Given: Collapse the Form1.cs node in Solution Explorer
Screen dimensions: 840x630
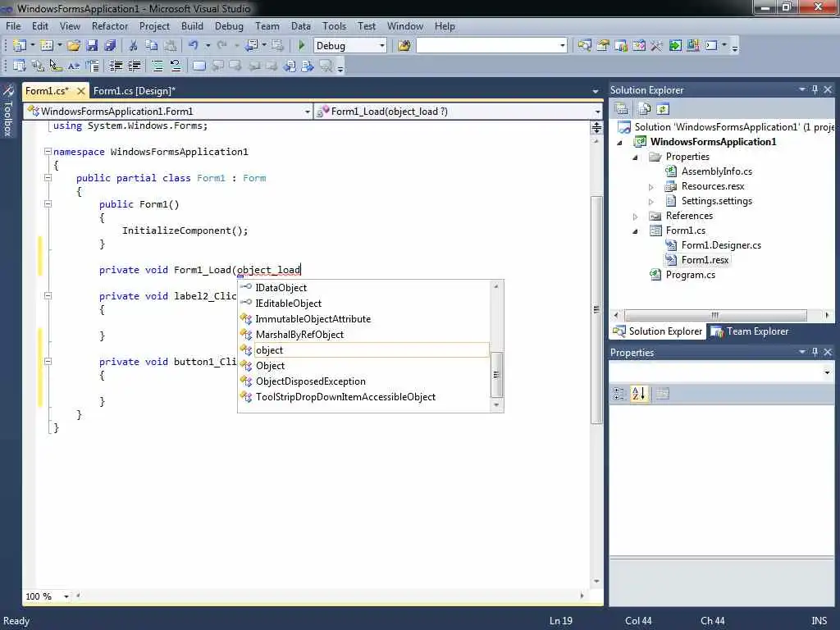Looking at the screenshot, I should click(636, 231).
